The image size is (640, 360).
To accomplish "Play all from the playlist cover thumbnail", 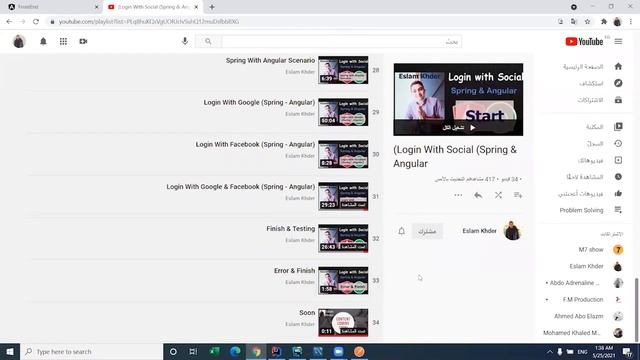I will [x=458, y=100].
